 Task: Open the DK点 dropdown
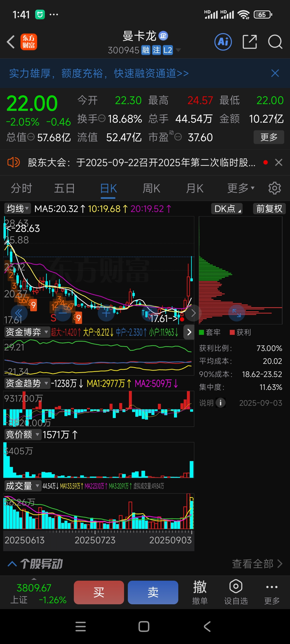click(x=227, y=208)
